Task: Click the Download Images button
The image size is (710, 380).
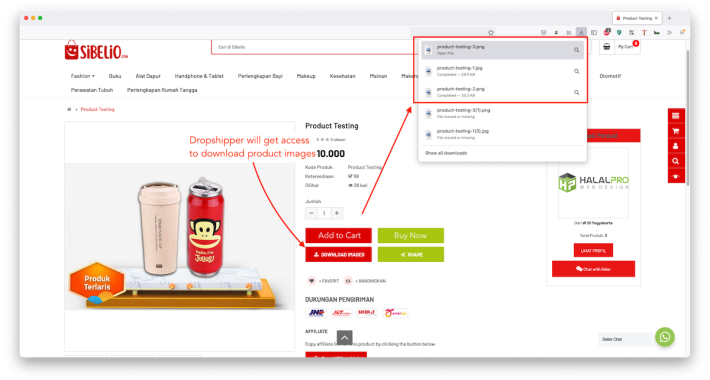Action: (x=339, y=255)
